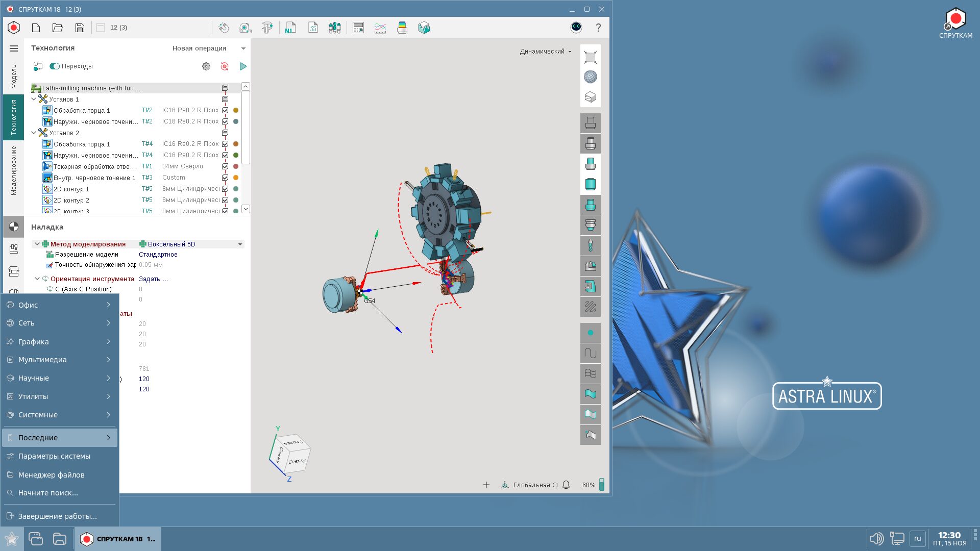This screenshot has height=551, width=980.
Task: Click the notification bell icon
Action: (x=566, y=485)
